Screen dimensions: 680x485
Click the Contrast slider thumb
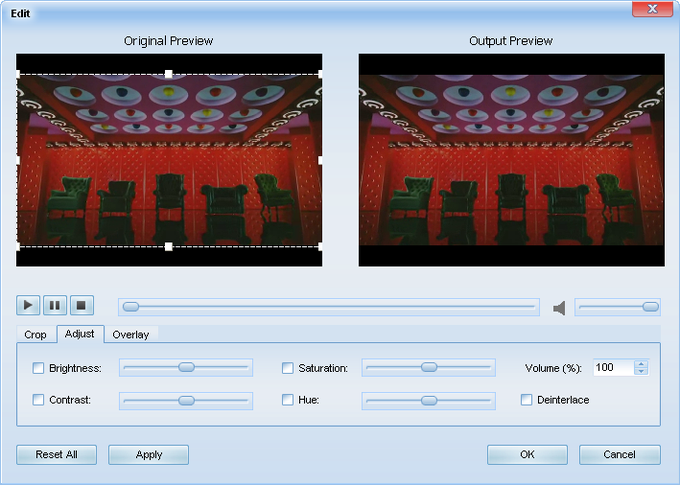pyautogui.click(x=186, y=400)
